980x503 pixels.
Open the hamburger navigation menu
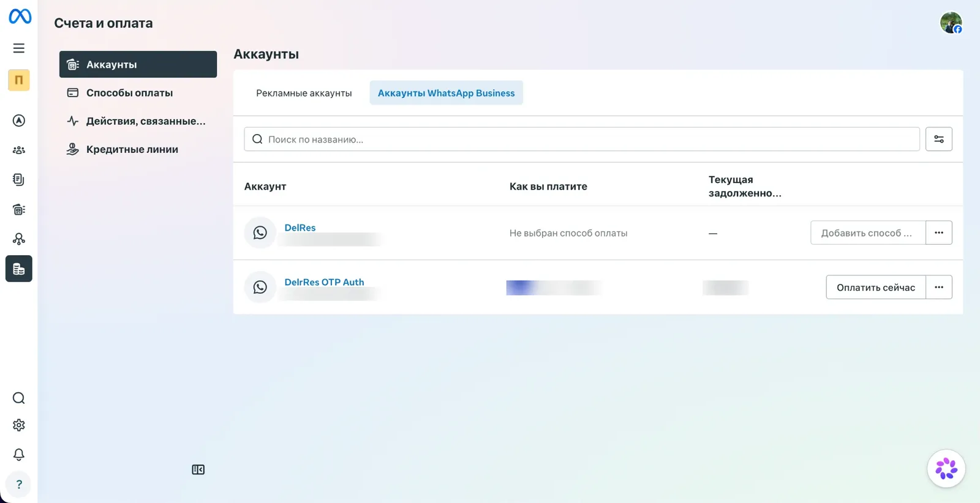(x=19, y=48)
